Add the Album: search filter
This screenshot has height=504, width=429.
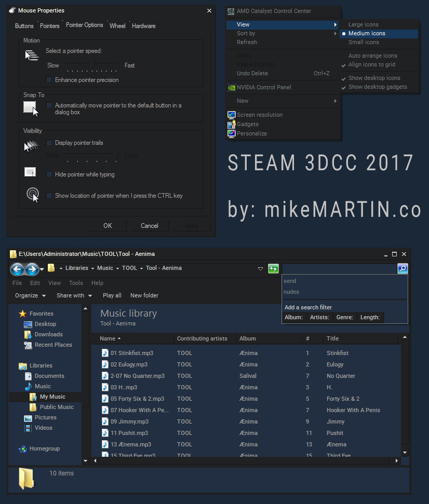[293, 317]
